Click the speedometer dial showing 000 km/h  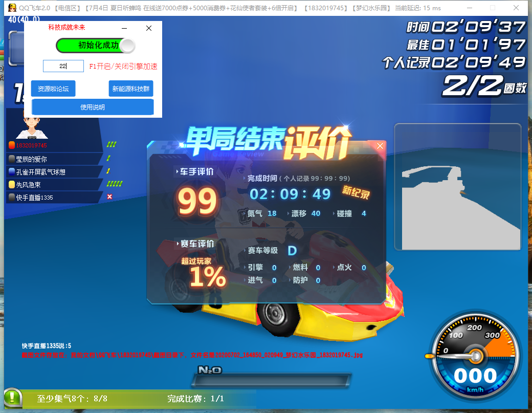point(475,355)
